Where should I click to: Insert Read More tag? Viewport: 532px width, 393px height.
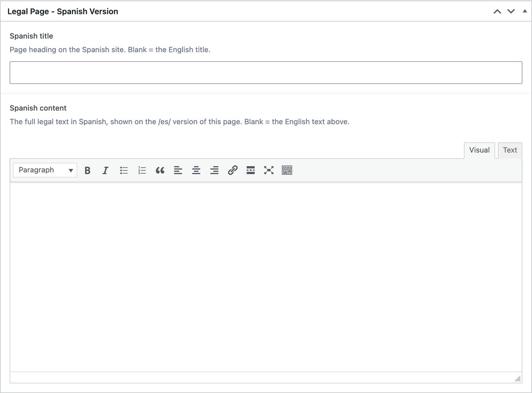[250, 170]
